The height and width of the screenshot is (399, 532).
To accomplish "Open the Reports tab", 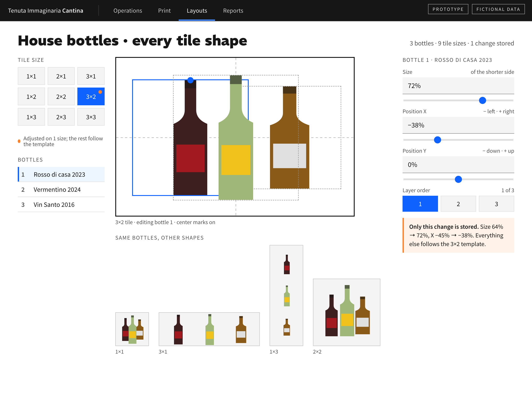I will pyautogui.click(x=233, y=11).
